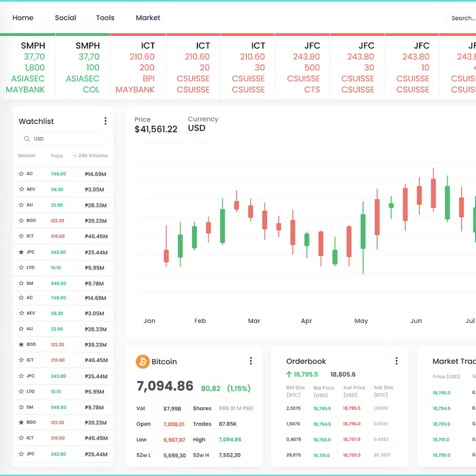The image size is (476, 476).
Task: Click the orange Bitcoin logo icon
Action: coord(143,361)
